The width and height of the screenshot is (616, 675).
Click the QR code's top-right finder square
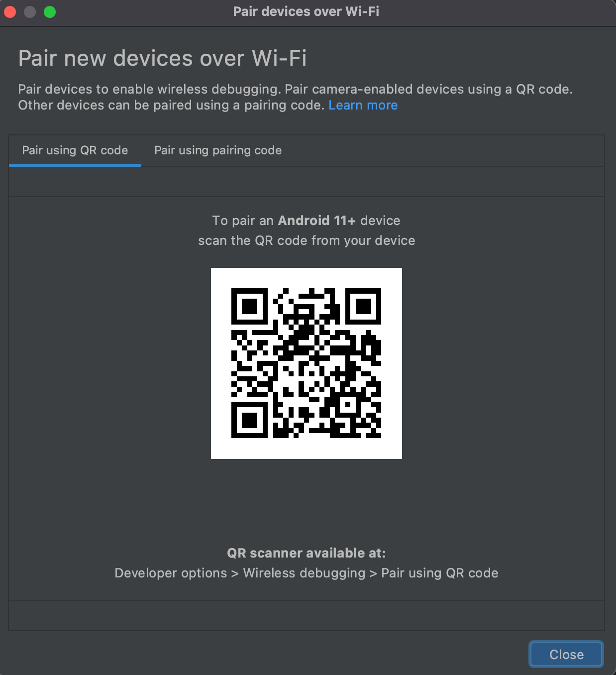point(363,306)
